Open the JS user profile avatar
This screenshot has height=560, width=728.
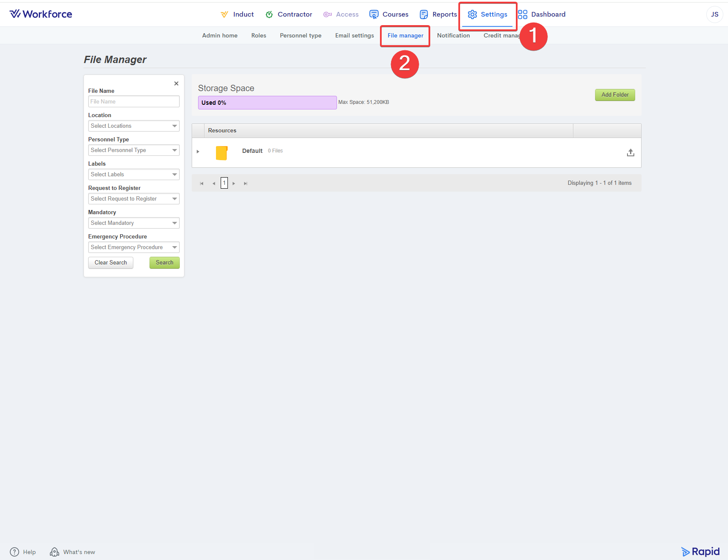coord(714,14)
